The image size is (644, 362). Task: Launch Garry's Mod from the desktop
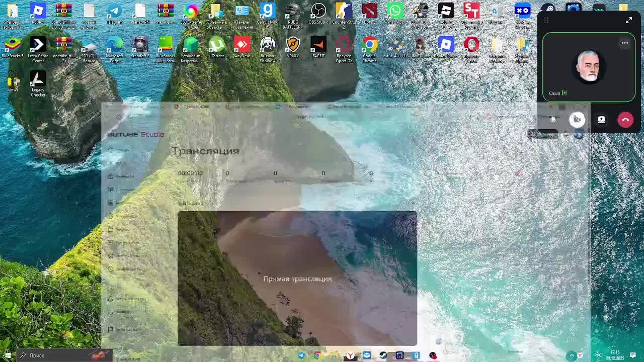(267, 14)
